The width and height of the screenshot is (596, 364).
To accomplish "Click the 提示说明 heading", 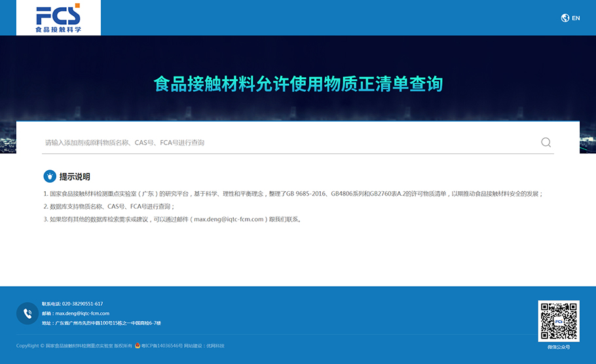I will pyautogui.click(x=75, y=177).
